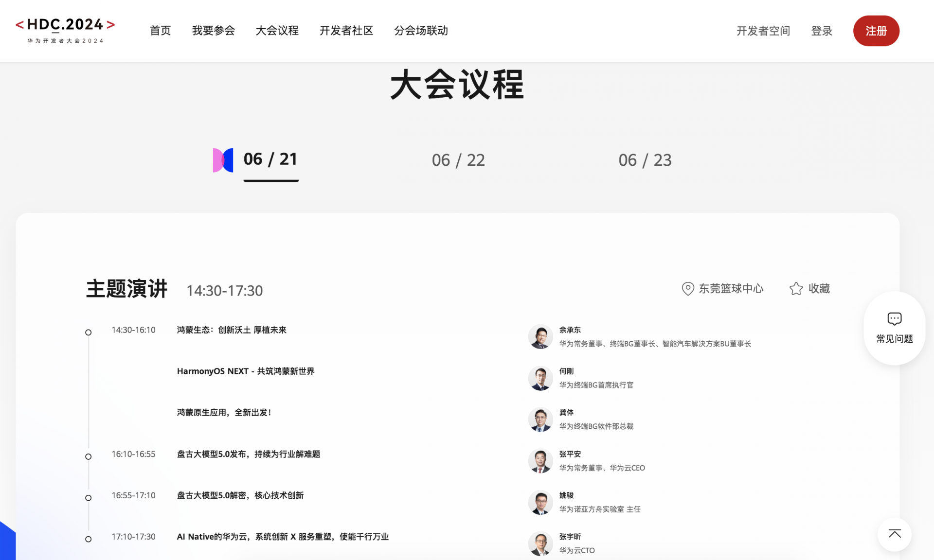Click the title 华为终端BG首席执行官

coord(596,385)
